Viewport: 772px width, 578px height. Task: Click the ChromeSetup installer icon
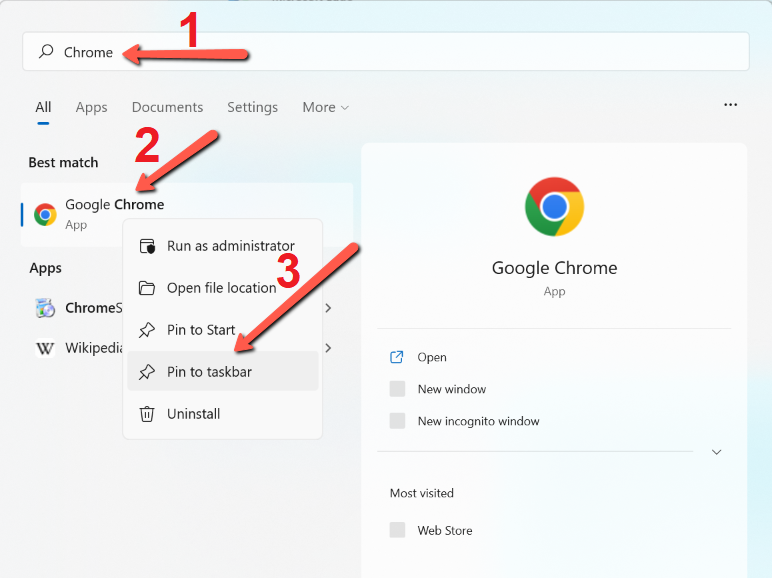pos(45,308)
